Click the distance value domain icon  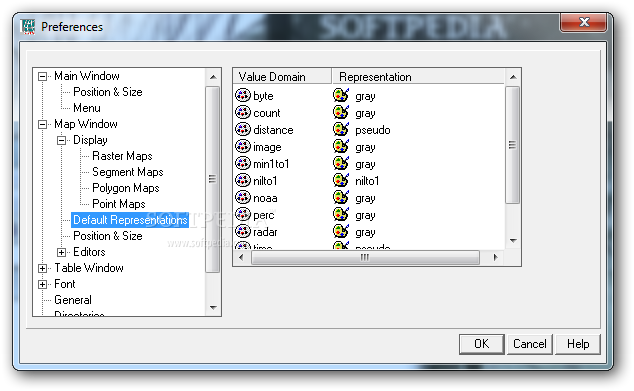[243, 129]
